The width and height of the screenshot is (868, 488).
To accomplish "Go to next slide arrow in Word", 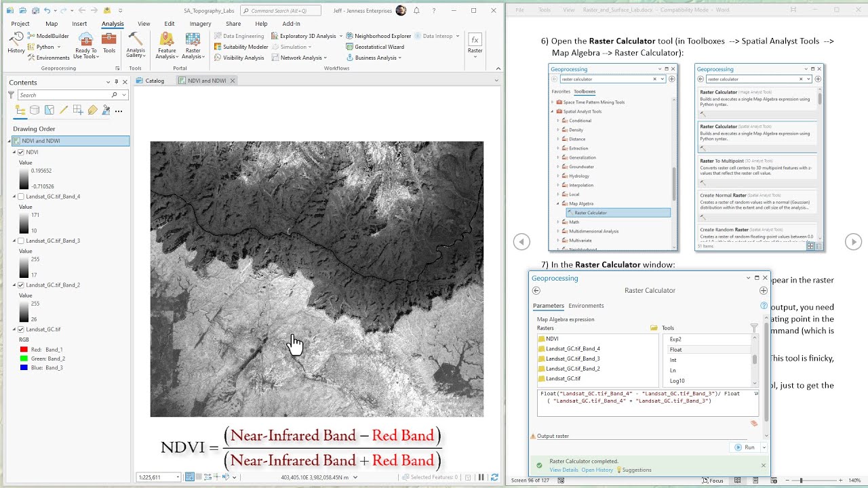I will click(x=853, y=241).
